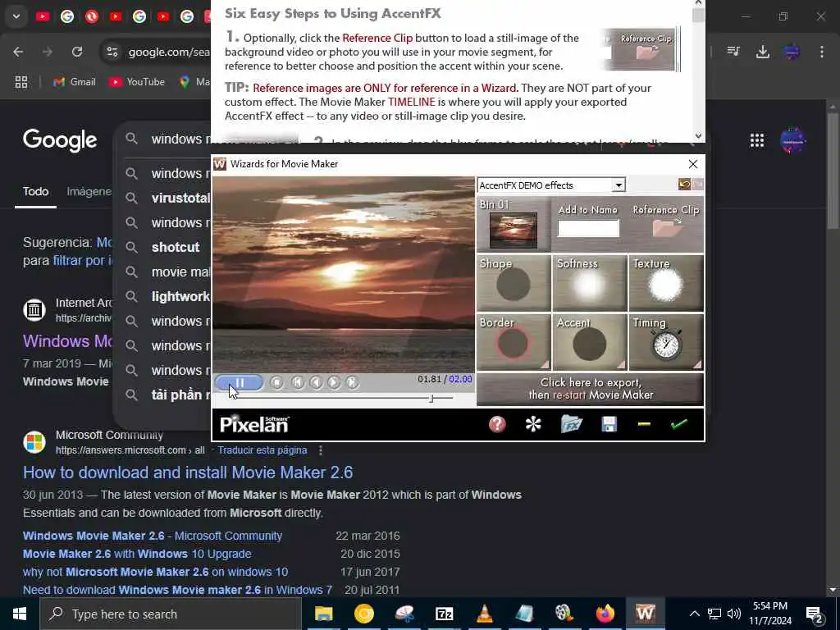Open Firefox from the taskbar

[x=605, y=614]
